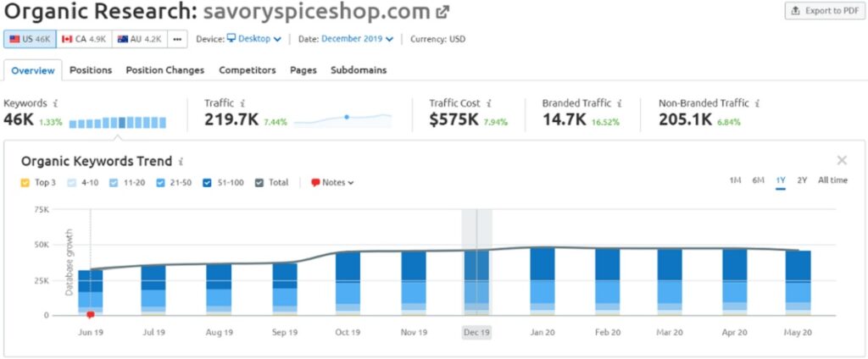Open the Device Desktop dropdown

tap(254, 39)
